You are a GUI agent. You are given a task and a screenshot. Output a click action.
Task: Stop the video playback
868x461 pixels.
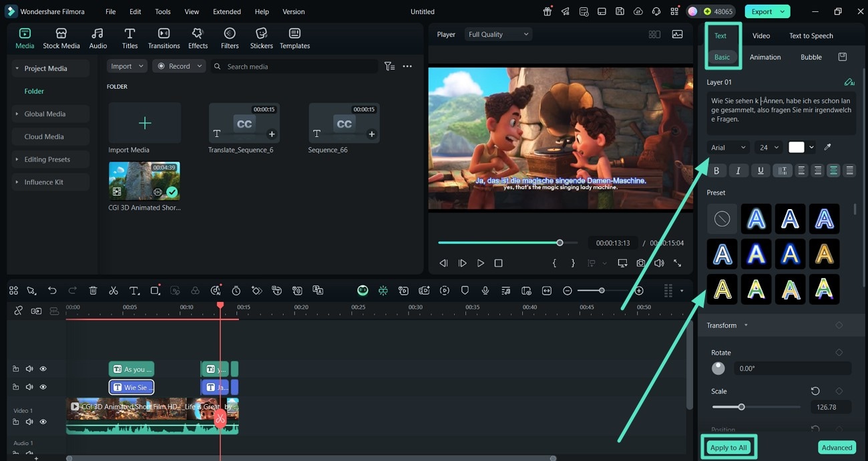[498, 263]
